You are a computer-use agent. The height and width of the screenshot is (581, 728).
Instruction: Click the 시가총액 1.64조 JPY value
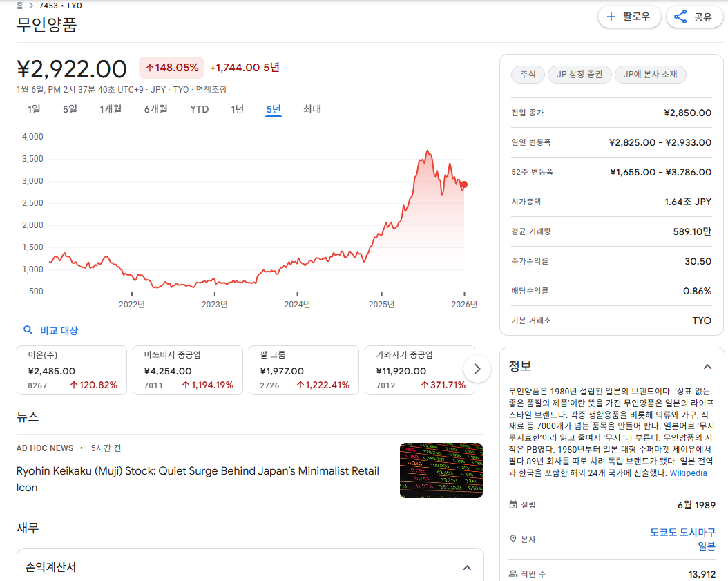click(x=688, y=202)
